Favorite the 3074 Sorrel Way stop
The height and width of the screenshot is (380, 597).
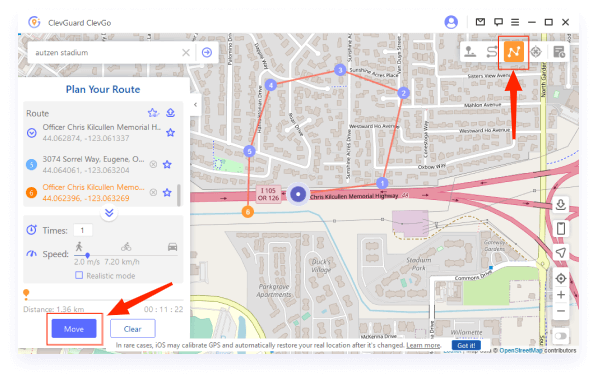point(167,164)
